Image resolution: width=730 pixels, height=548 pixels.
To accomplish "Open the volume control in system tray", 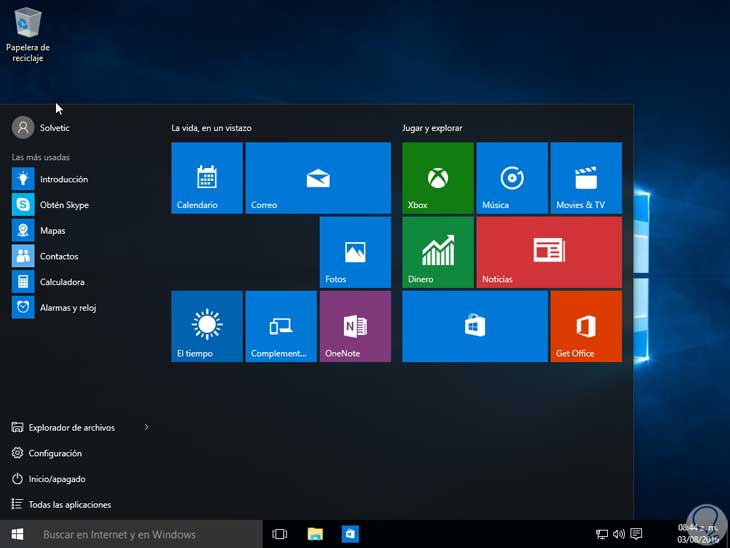I will (x=619, y=535).
